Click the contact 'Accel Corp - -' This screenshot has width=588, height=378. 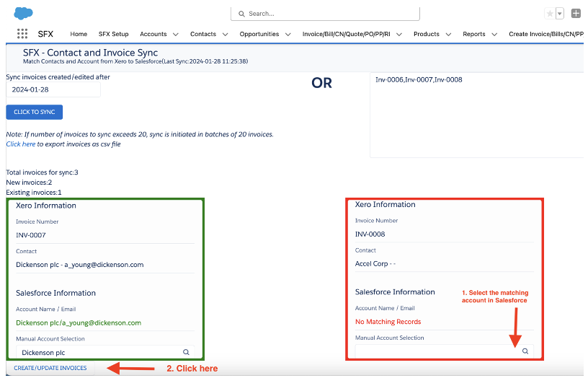[375, 264]
